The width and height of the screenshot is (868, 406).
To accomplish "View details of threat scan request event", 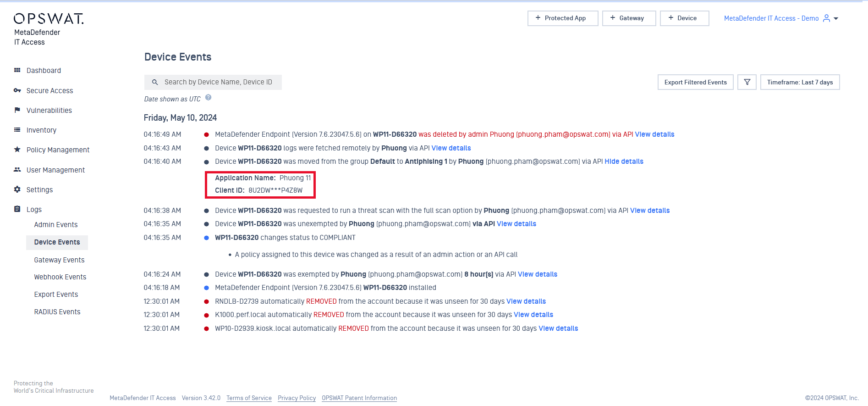I will tap(650, 211).
